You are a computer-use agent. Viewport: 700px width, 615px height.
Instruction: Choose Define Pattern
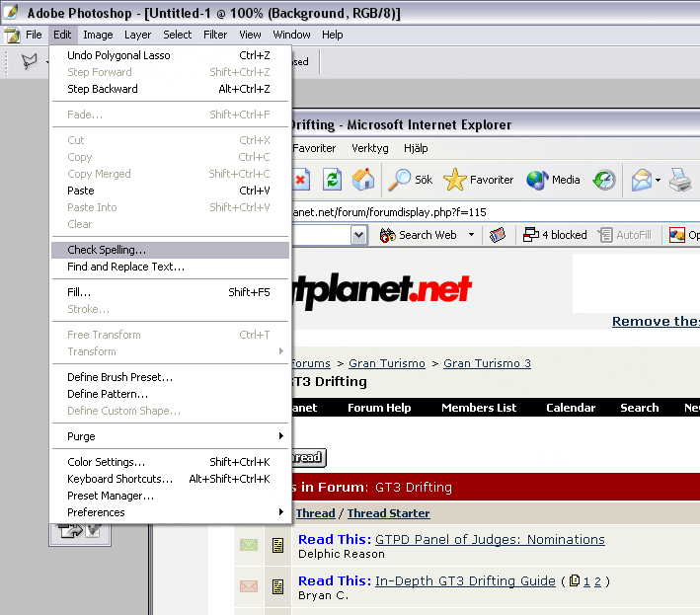coord(170,394)
